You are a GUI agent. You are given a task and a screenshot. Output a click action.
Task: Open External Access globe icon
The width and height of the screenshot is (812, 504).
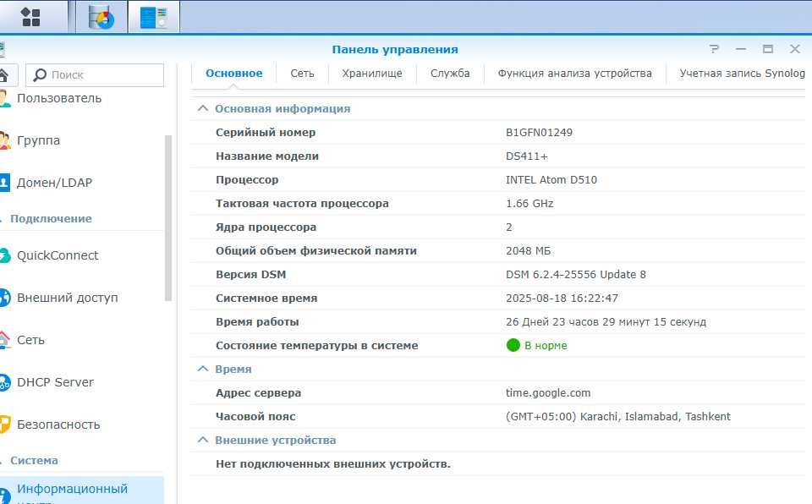click(4, 298)
